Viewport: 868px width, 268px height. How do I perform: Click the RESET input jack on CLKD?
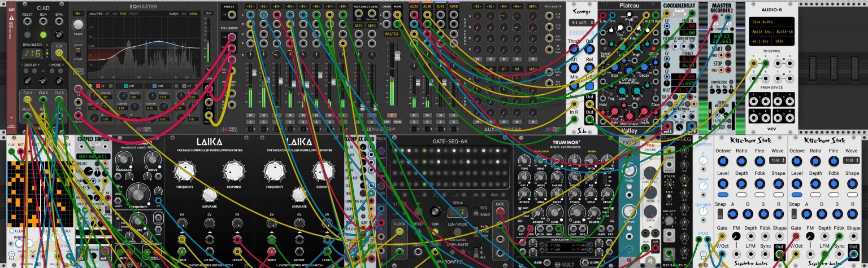pyautogui.click(x=27, y=21)
